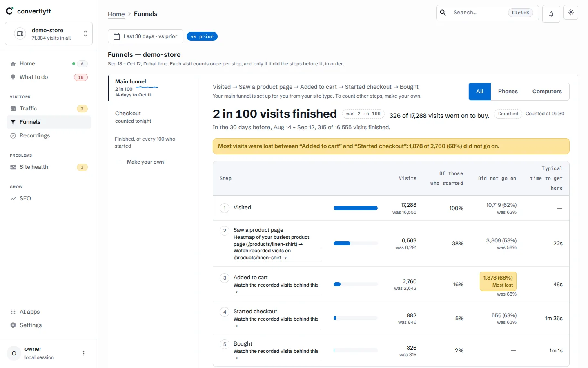Click the convertlyft logo icon
588x368 pixels.
(9, 11)
